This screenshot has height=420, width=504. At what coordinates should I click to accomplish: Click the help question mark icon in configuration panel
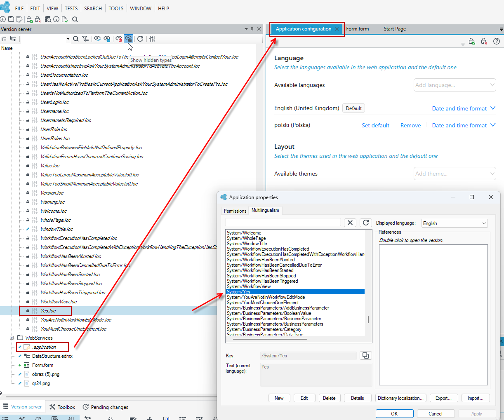coord(497,41)
